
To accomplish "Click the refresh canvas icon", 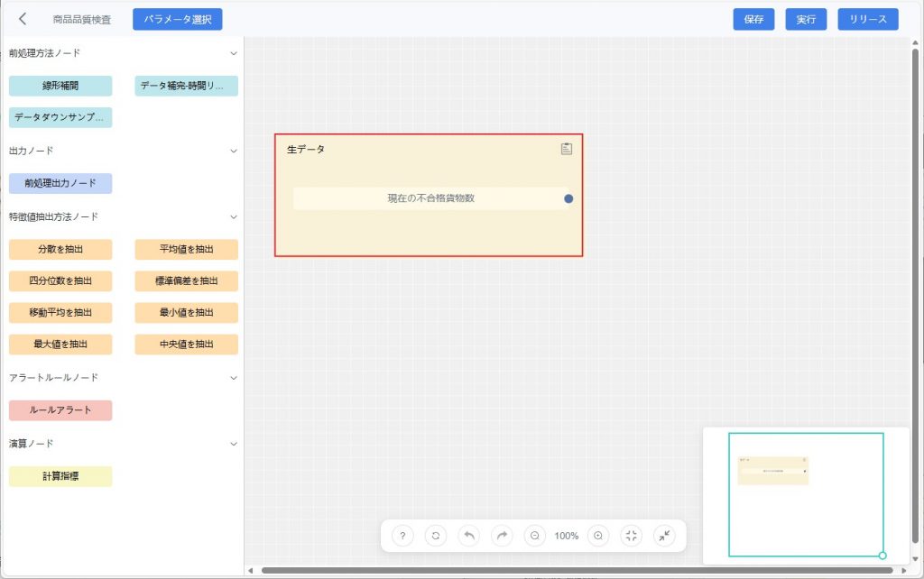I will (436, 536).
